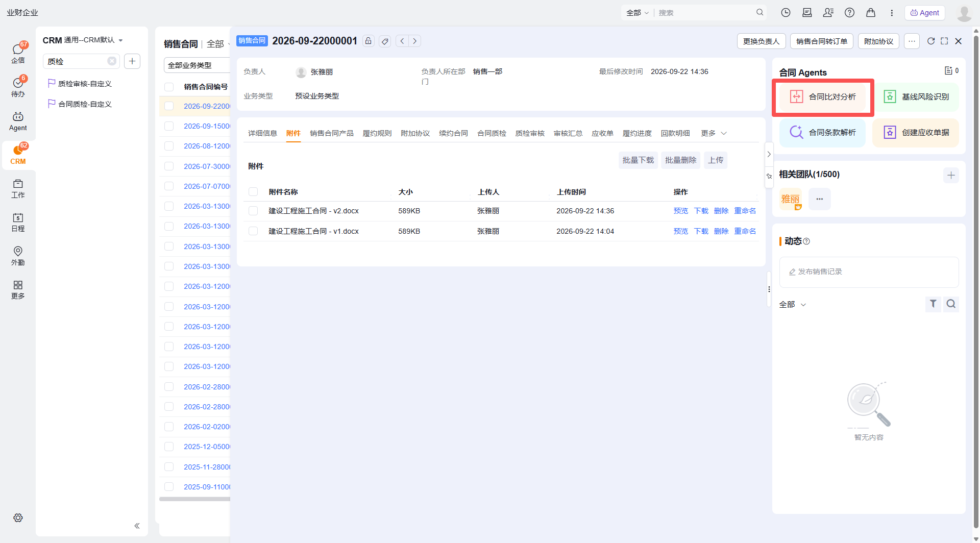The width and height of the screenshot is (980, 543).
Task: Open the 全部 filter dropdown under 动态
Action: (792, 304)
